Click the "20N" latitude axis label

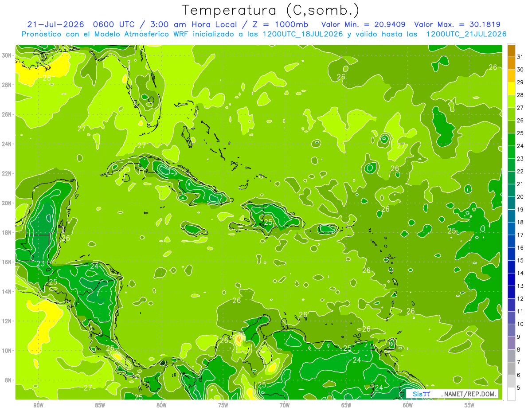[x=7, y=203]
